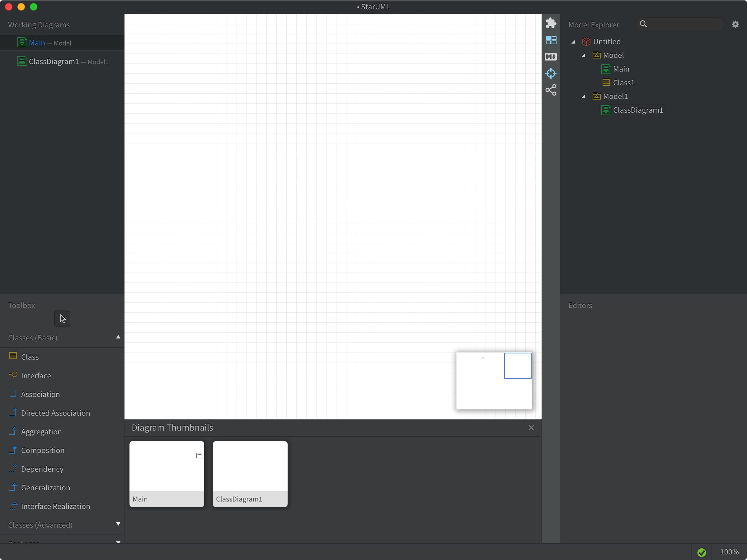This screenshot has height=560, width=747.
Task: Open the Extension Manager puzzle icon
Action: (x=551, y=23)
